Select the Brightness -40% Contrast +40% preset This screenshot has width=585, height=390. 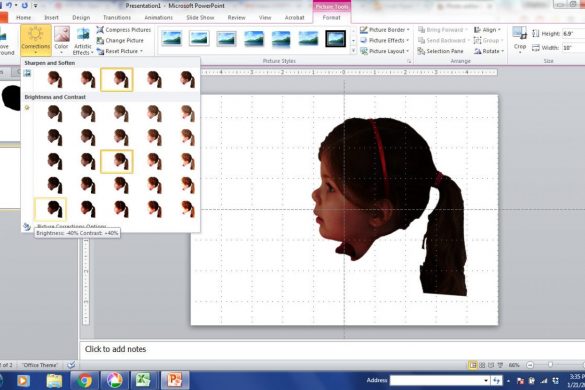[x=50, y=209]
